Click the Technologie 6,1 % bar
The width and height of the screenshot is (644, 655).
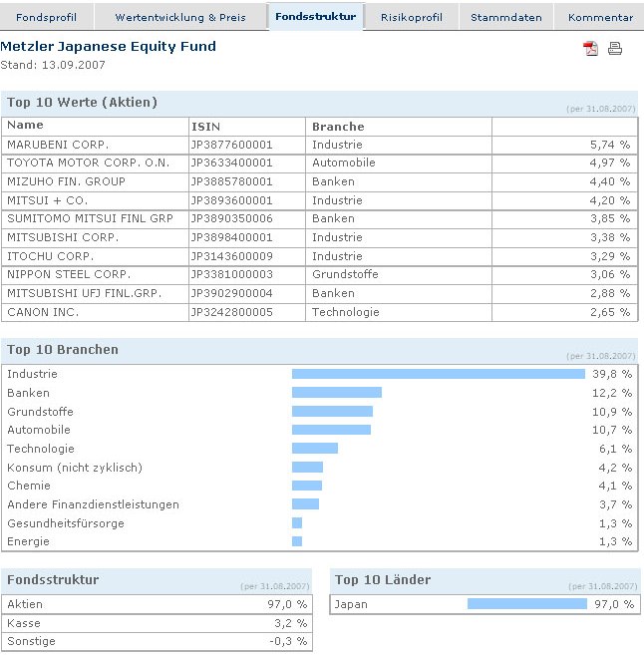(x=315, y=449)
